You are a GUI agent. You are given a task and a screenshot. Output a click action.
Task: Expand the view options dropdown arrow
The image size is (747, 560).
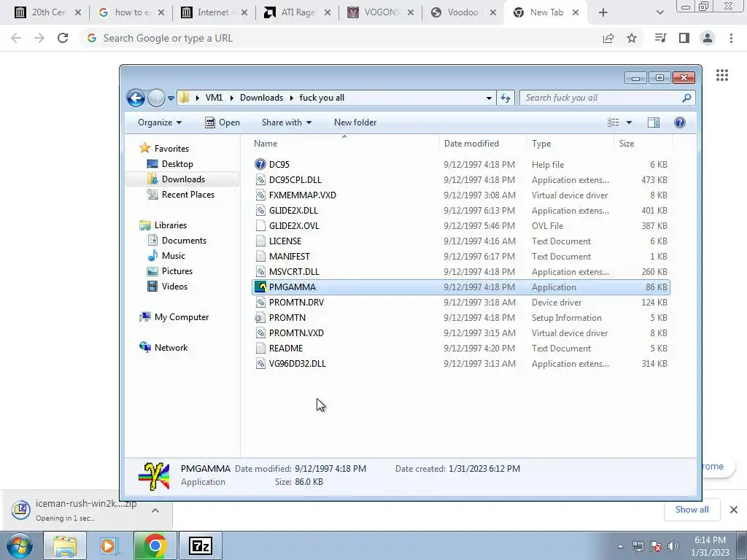[x=629, y=122]
